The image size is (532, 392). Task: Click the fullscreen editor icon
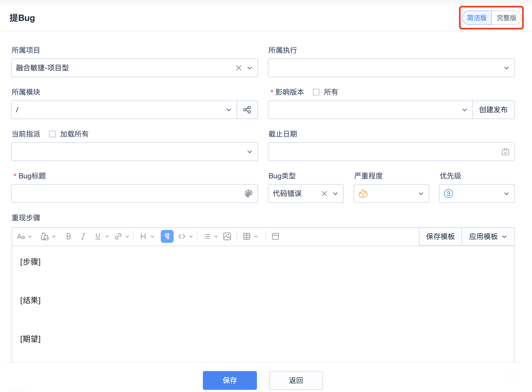[275, 237]
